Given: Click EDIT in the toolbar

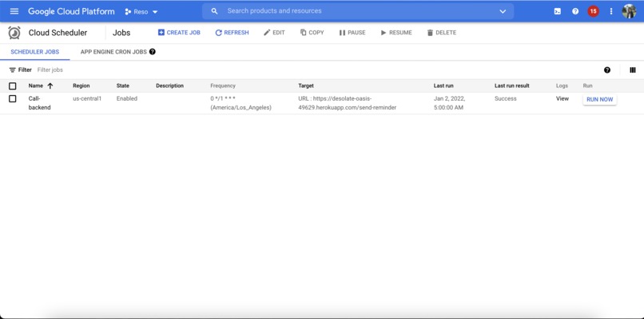Looking at the screenshot, I should coord(274,33).
